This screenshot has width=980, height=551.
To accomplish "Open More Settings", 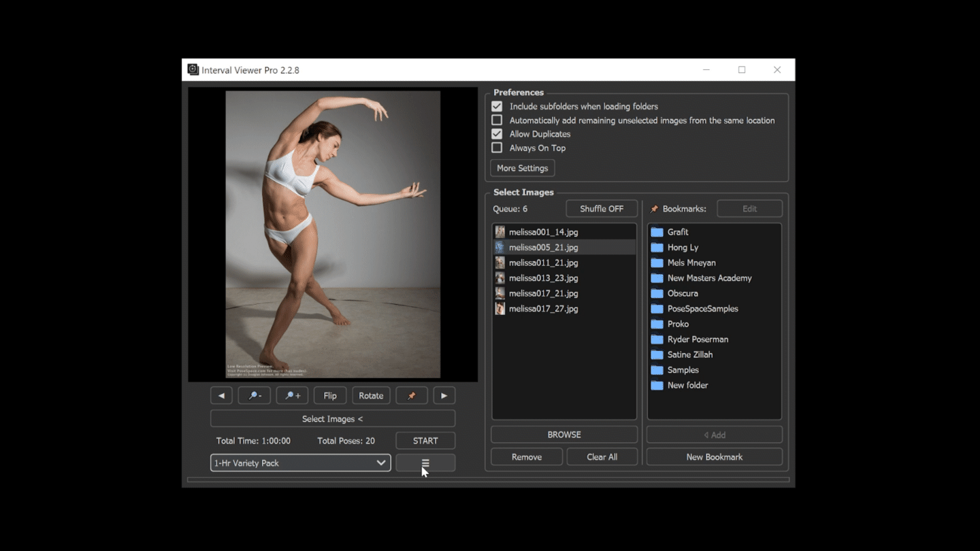I will pyautogui.click(x=523, y=168).
